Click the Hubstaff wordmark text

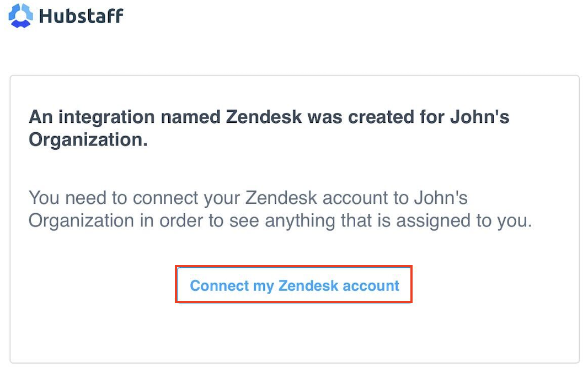pyautogui.click(x=81, y=16)
